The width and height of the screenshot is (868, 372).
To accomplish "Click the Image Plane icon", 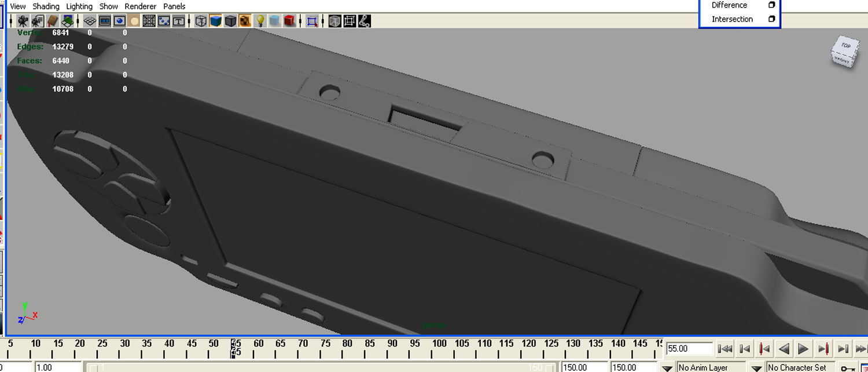I will [x=68, y=21].
